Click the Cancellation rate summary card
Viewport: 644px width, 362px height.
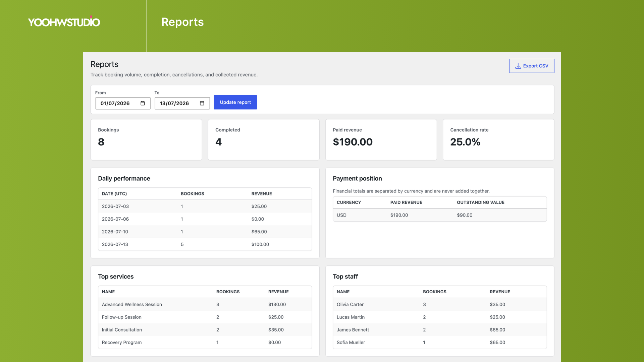[498, 140]
